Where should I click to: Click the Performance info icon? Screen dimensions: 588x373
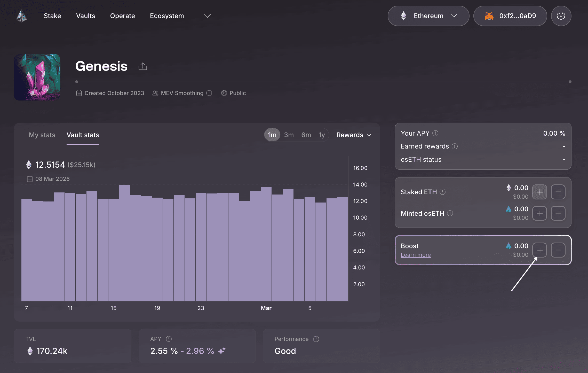(x=316, y=339)
